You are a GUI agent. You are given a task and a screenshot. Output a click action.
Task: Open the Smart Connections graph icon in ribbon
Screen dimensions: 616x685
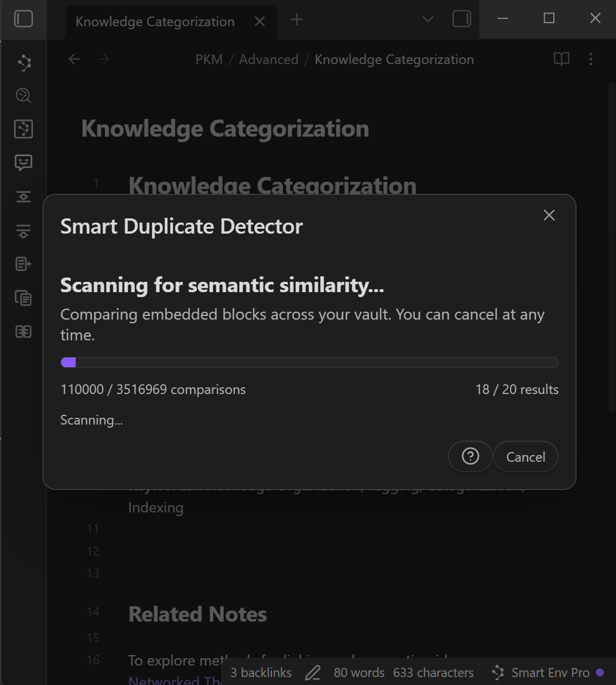point(24,63)
